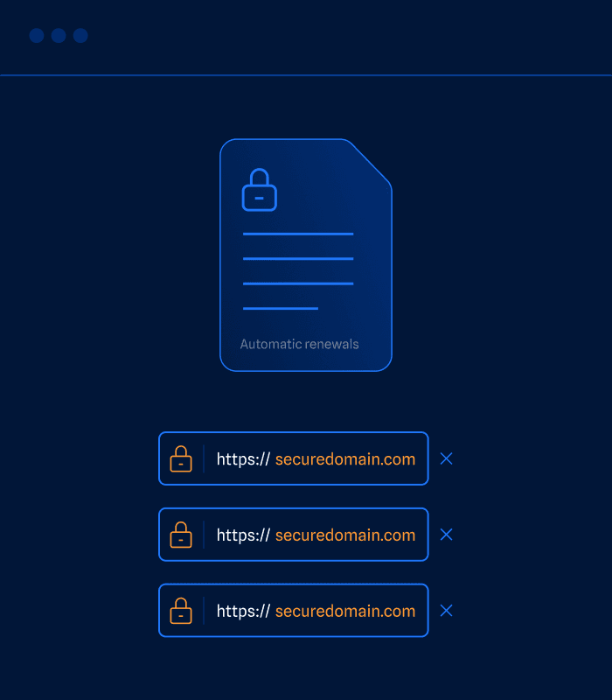Image resolution: width=612 pixels, height=700 pixels.
Task: Remove the middle securedomain.com entry with X
Action: tap(446, 535)
